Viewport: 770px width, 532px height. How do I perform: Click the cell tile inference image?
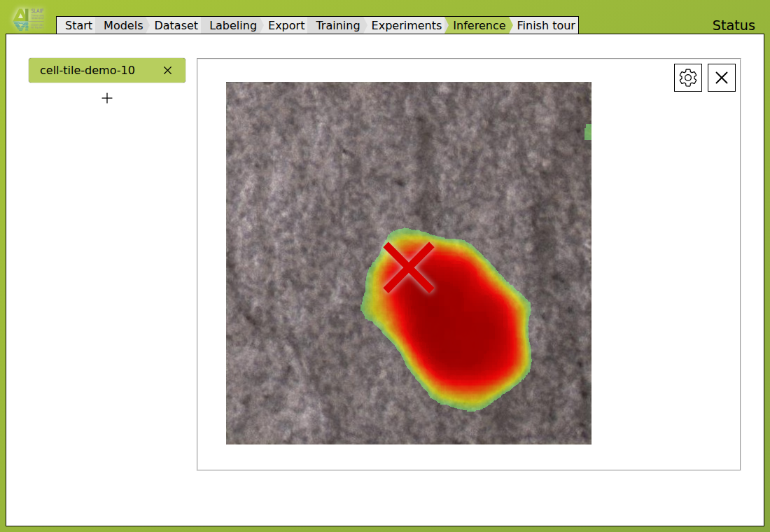tap(409, 263)
